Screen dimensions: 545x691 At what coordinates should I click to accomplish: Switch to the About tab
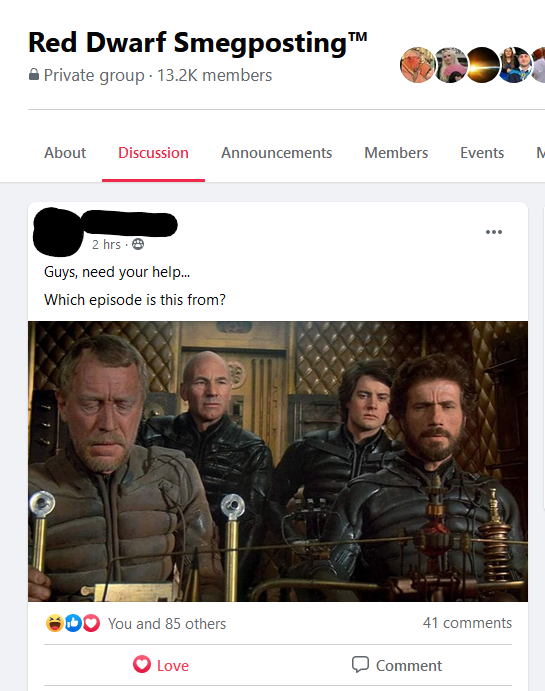click(x=65, y=153)
